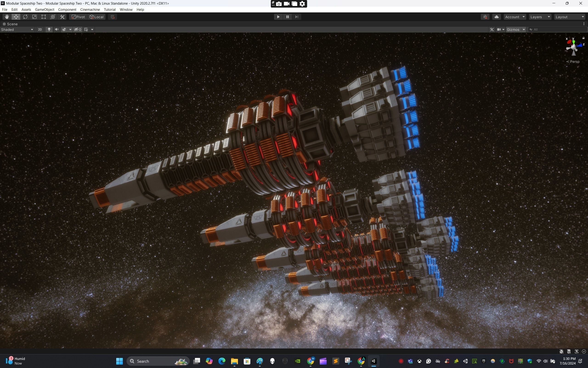
Task: Select the combined Transform tool
Action: tap(53, 17)
